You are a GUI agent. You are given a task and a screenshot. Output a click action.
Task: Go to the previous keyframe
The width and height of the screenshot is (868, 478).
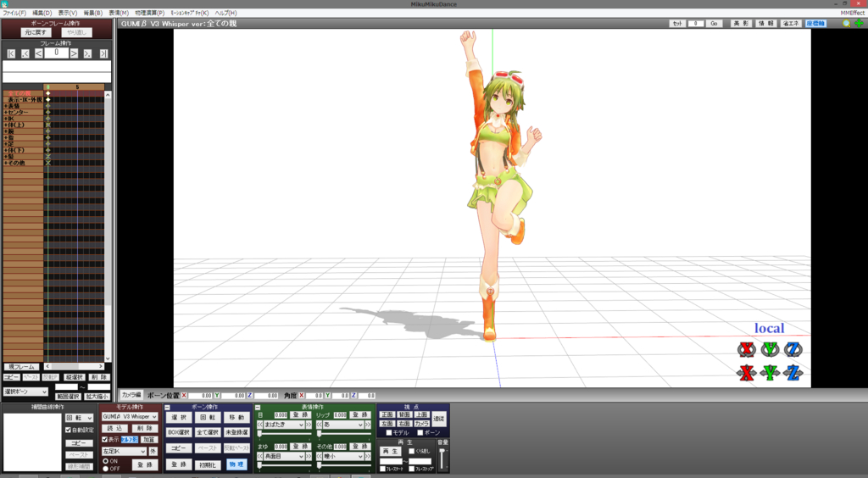point(25,53)
